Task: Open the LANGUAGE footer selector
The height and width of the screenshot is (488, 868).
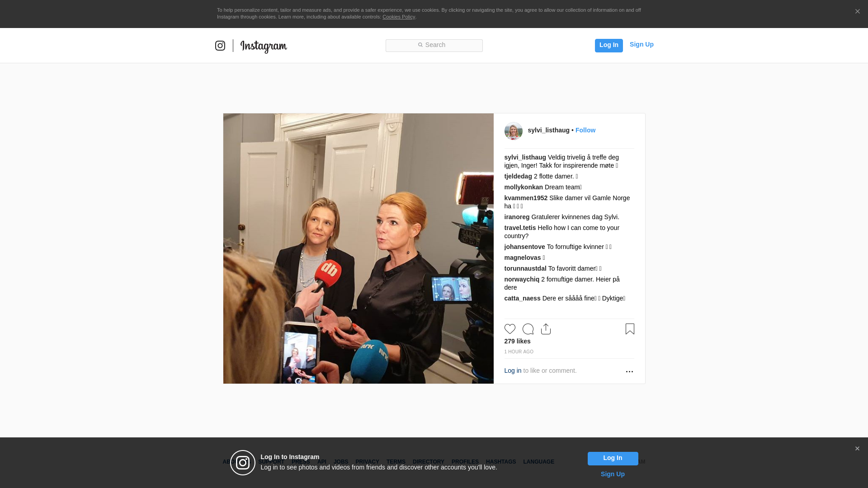Action: coord(538,462)
